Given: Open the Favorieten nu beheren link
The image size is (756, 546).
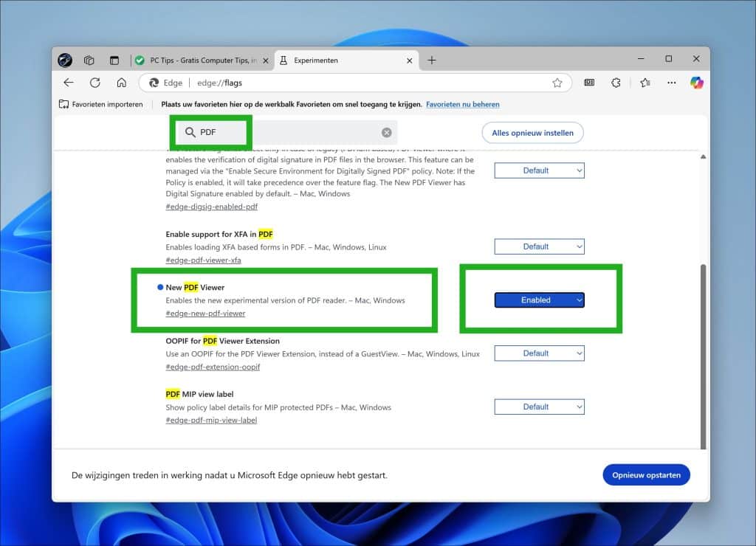Looking at the screenshot, I should (x=463, y=104).
